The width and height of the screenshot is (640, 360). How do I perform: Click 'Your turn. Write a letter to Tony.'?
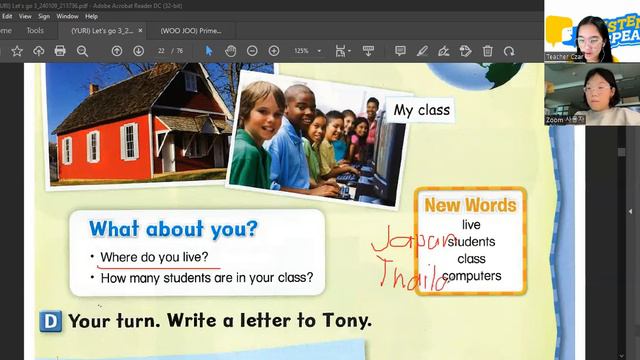point(220,320)
